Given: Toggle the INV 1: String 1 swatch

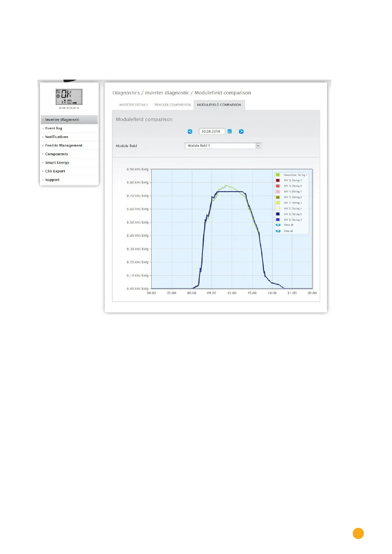Looking at the screenshot, I should pyautogui.click(x=278, y=191).
